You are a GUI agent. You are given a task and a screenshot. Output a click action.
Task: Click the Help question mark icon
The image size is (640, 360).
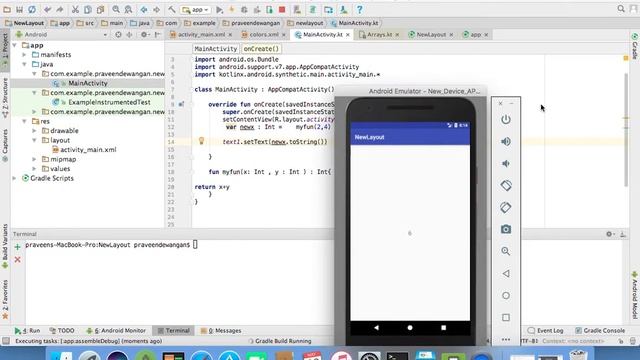point(359,9)
